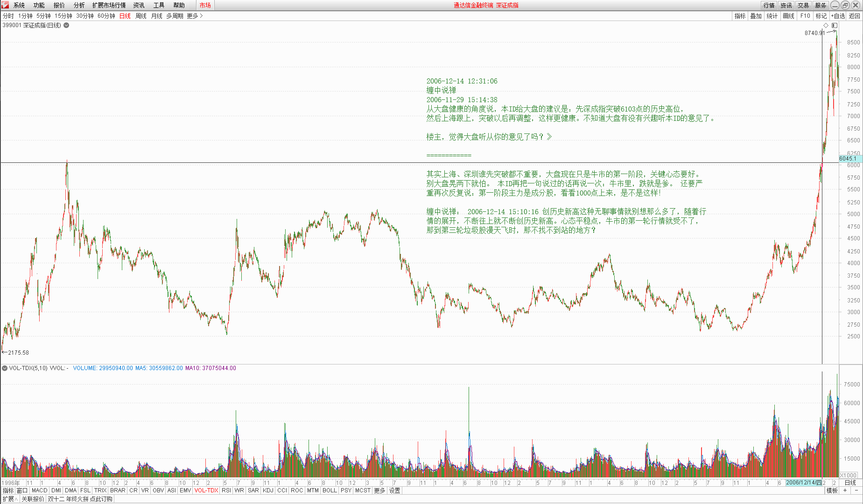Add 深证成指 to watchlist via +自选

pyautogui.click(x=838, y=15)
